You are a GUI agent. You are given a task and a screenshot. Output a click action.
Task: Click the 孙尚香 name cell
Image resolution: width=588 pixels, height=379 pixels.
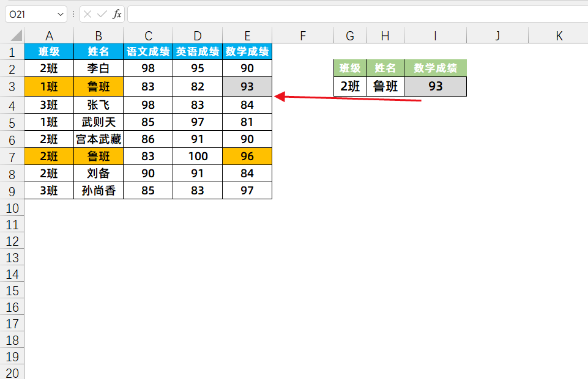point(99,191)
